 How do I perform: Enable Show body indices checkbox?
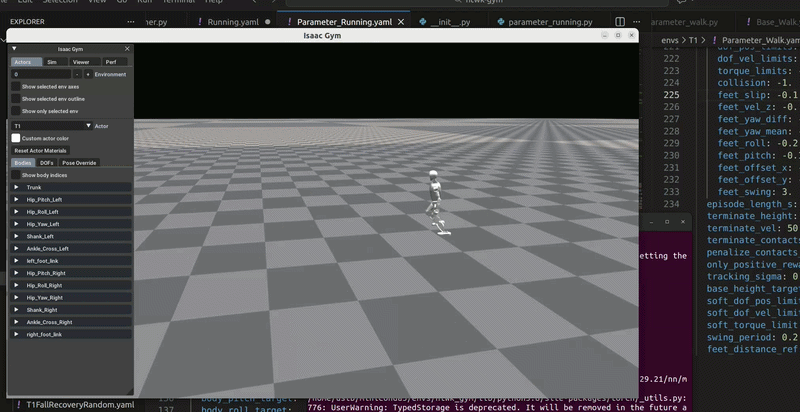coord(15,175)
